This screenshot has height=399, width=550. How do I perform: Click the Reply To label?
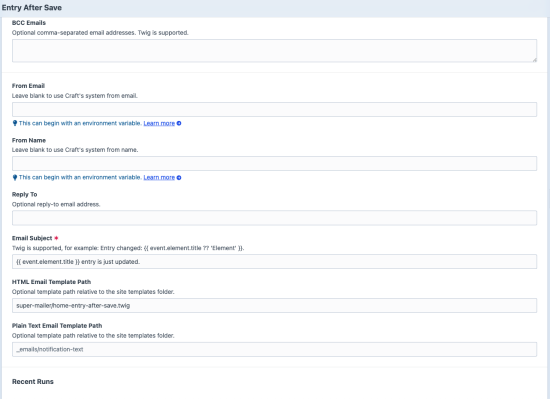25,195
